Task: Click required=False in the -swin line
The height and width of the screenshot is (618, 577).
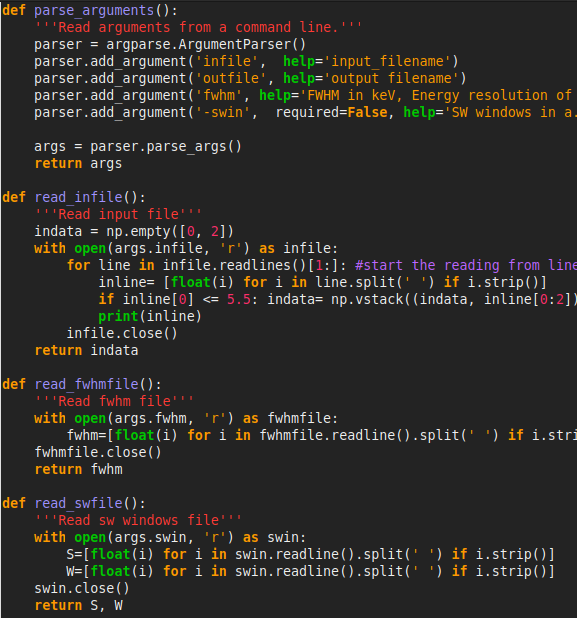Action: click(331, 112)
